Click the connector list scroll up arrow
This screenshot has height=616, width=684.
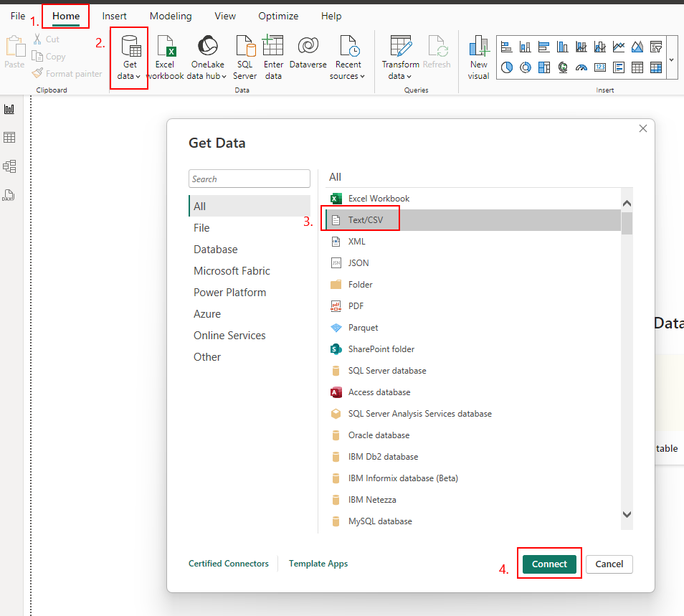tap(627, 203)
